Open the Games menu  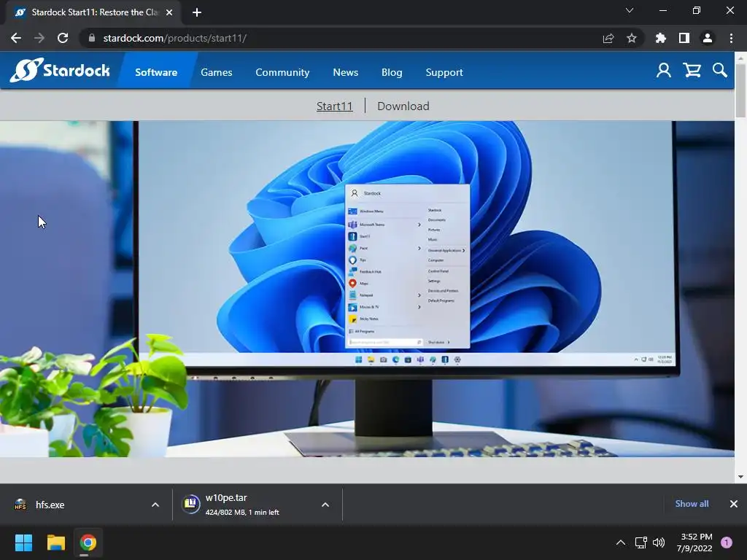pos(216,72)
